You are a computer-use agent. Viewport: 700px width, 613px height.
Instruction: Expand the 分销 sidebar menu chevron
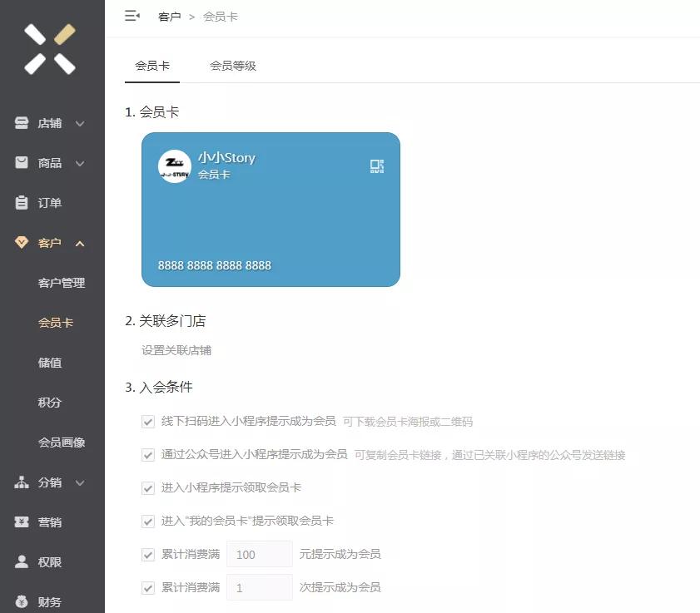point(80,482)
